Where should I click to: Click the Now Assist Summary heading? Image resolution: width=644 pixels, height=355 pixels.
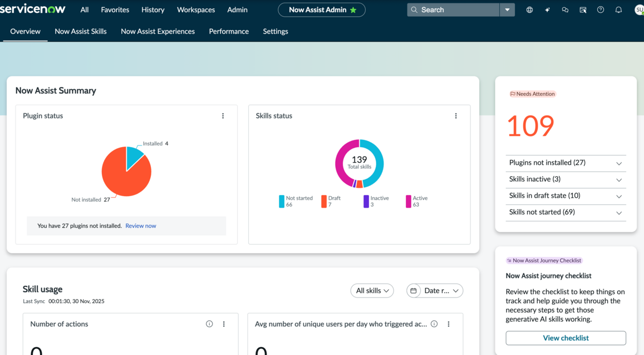56,90
